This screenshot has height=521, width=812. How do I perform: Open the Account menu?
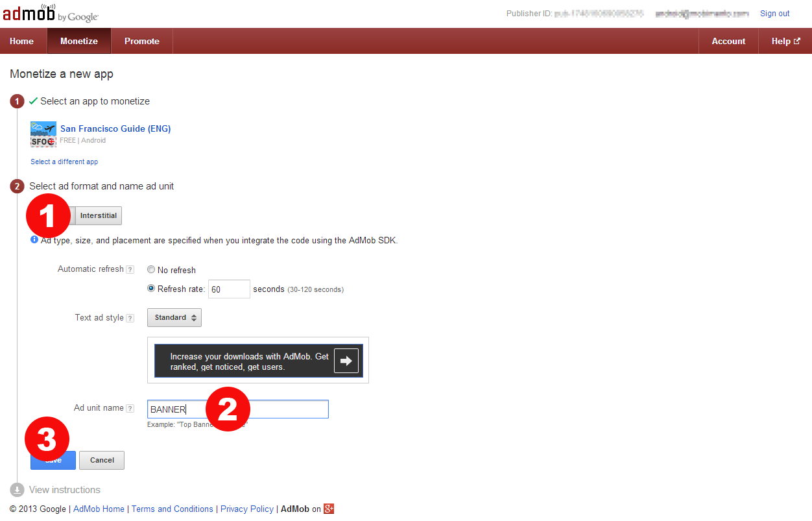pyautogui.click(x=728, y=41)
